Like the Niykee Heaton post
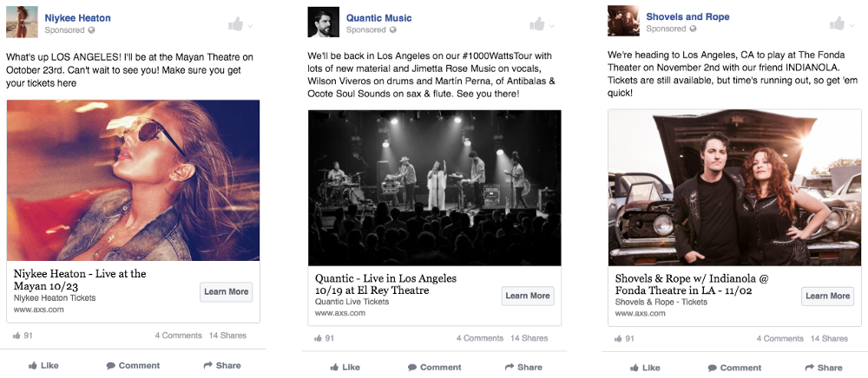868x378 pixels. 43,365
